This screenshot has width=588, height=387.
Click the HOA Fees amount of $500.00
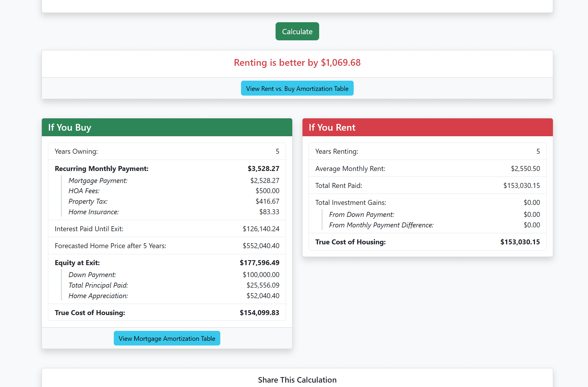pyautogui.click(x=267, y=191)
